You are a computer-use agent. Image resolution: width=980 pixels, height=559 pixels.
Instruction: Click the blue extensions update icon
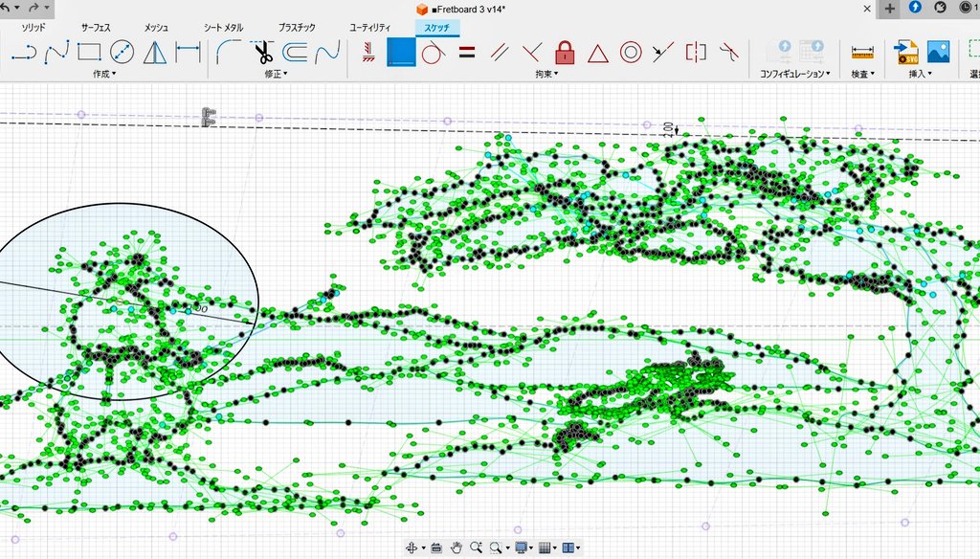[915, 8]
